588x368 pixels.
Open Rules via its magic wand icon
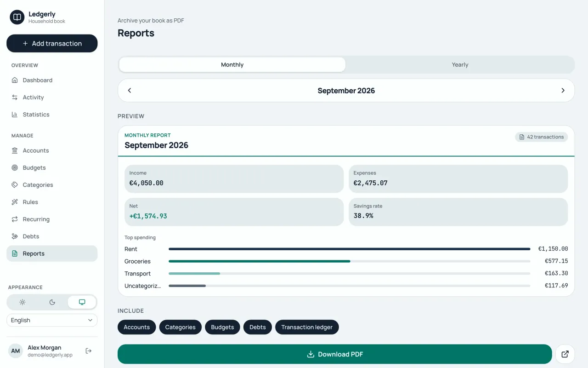(15, 202)
